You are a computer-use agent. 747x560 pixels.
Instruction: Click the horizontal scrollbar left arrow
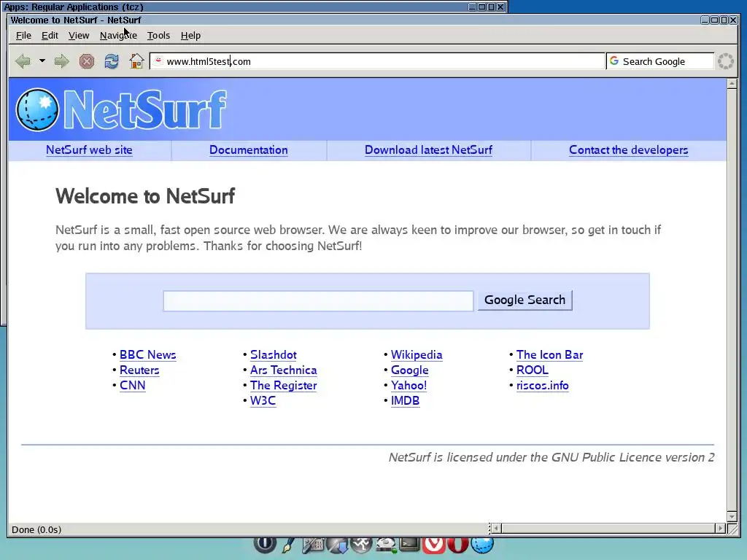pos(496,528)
